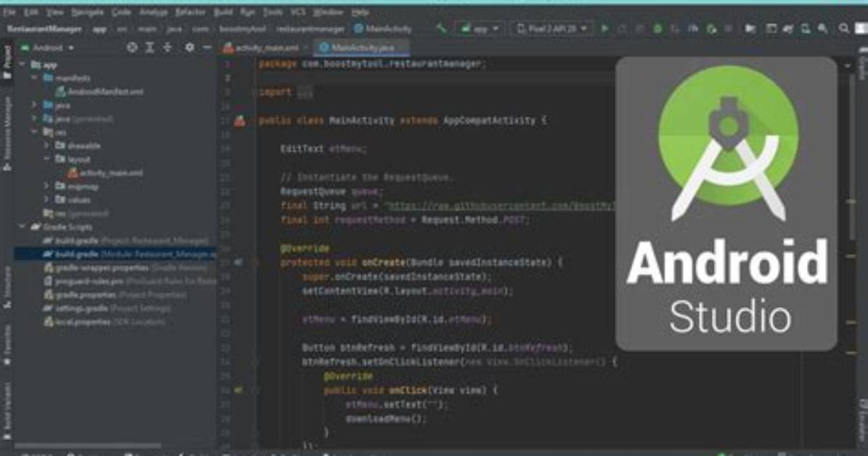Toggle the Project tool window side tab
Screen dimensions: 868x456
pyautogui.click(x=7, y=61)
